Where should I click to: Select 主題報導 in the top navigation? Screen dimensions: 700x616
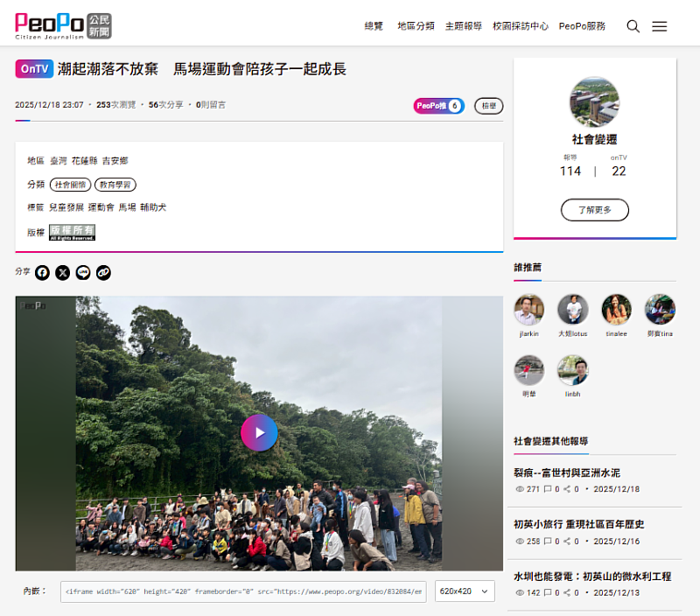click(x=464, y=25)
